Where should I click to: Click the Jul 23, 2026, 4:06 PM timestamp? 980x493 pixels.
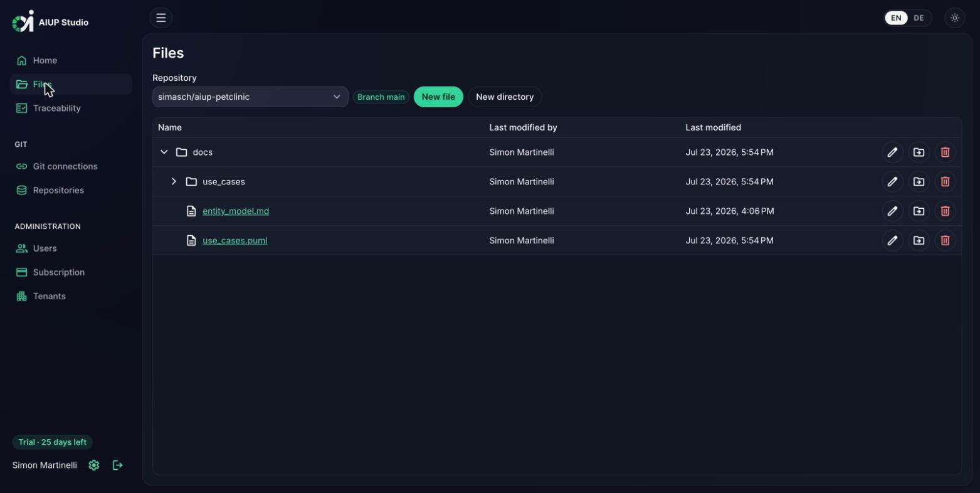coord(729,211)
